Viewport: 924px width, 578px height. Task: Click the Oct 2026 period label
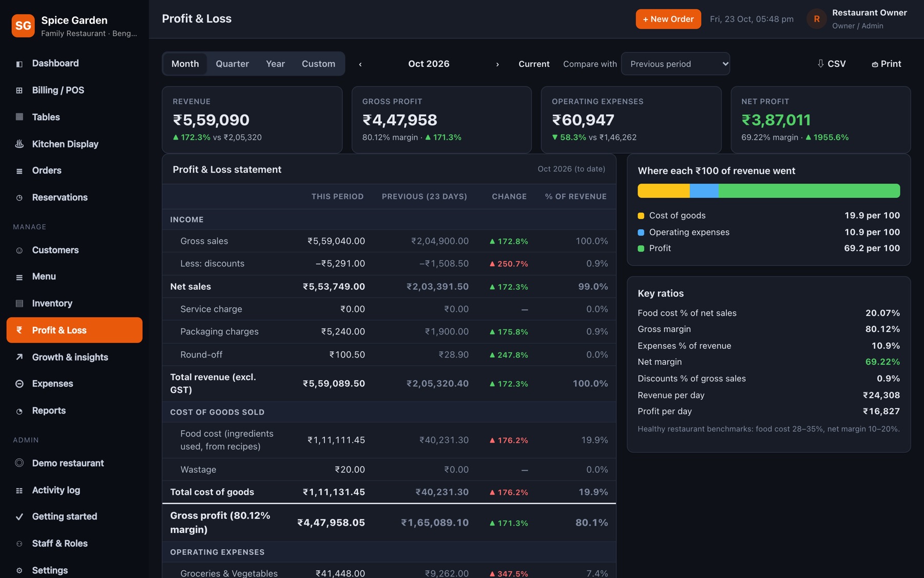click(429, 64)
